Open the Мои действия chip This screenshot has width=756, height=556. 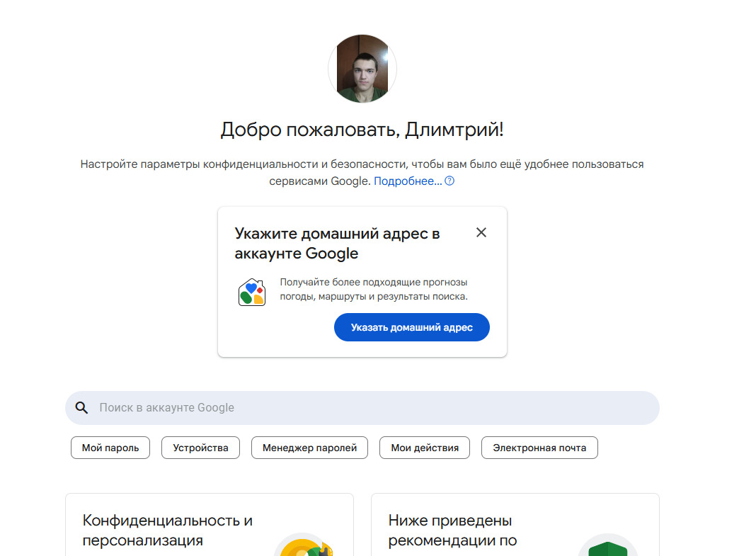tap(425, 448)
